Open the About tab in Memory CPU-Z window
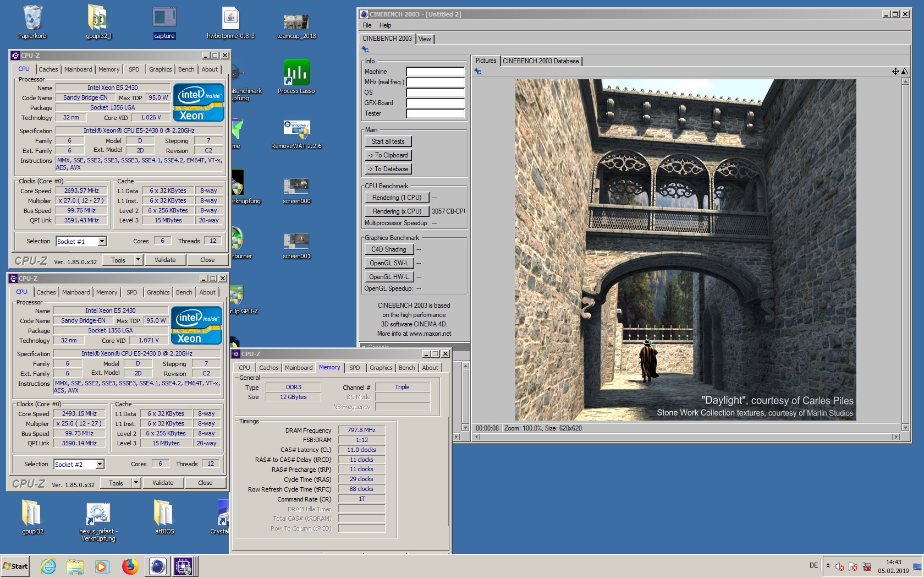924x578 pixels. point(430,368)
